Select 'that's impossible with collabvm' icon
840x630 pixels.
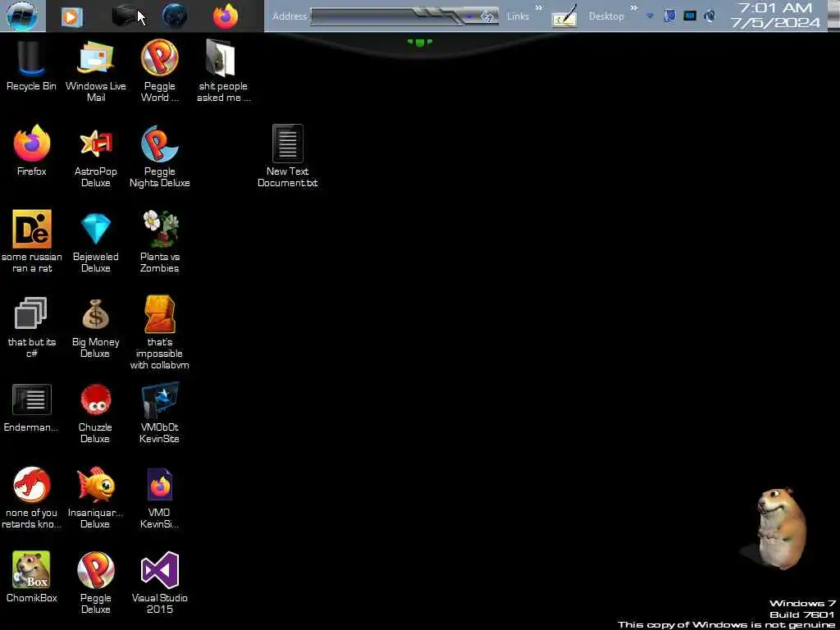[x=160, y=332]
